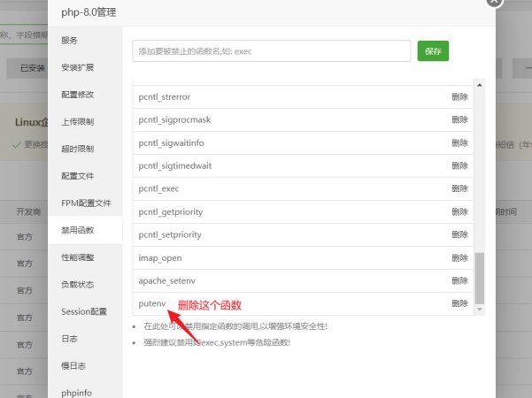Image resolution: width=532 pixels, height=398 pixels.
Task: Open phpinfo in sidebar
Action: (76, 393)
